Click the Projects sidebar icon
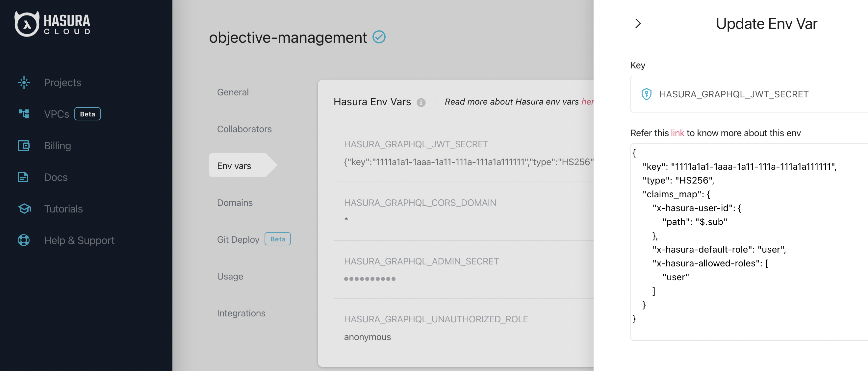Image resolution: width=868 pixels, height=371 pixels. pos(24,83)
